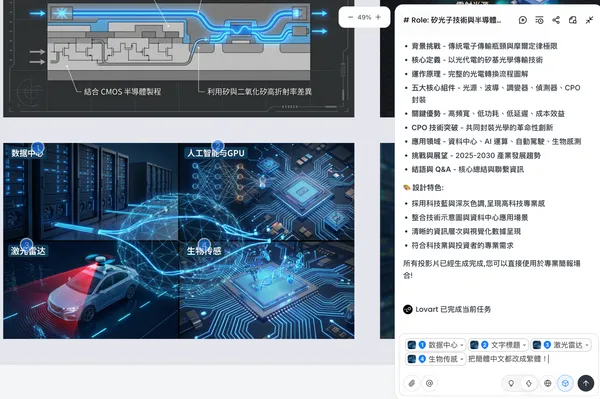Collapse the chat panel with arrows icon
This screenshot has width=600, height=399.
(589, 20)
